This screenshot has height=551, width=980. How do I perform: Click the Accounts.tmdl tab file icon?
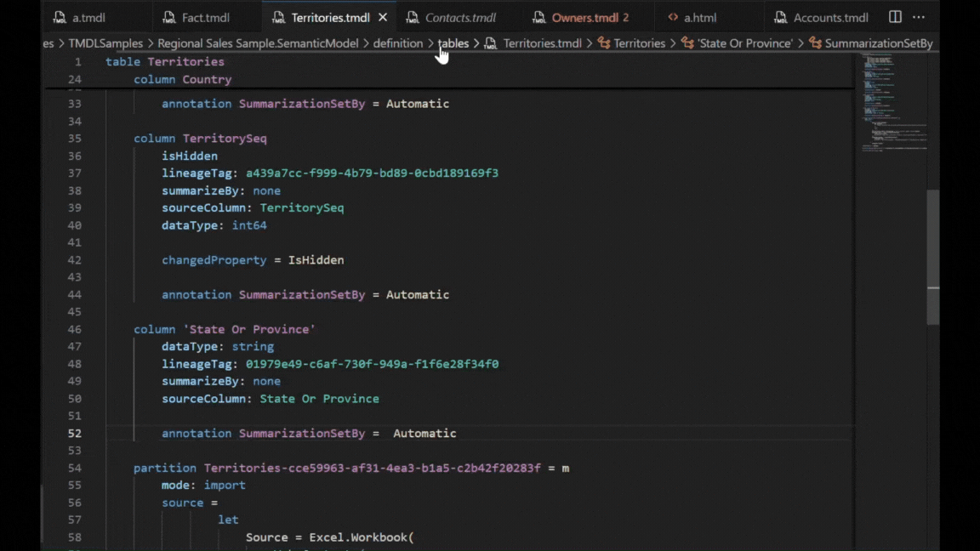[781, 18]
